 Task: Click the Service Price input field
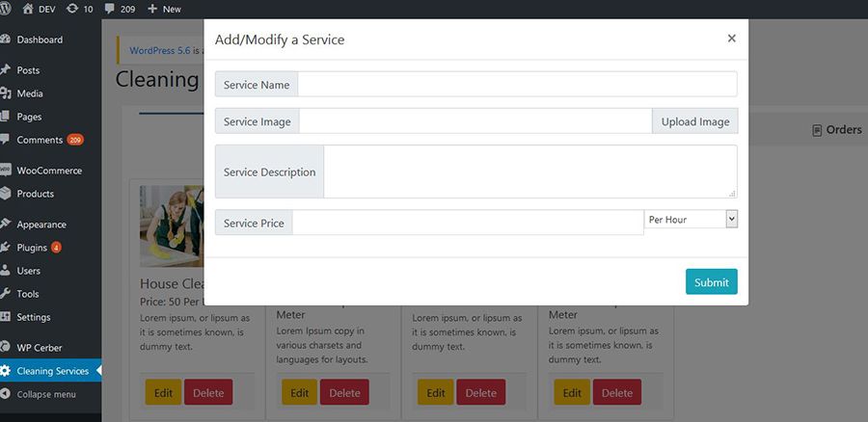468,223
